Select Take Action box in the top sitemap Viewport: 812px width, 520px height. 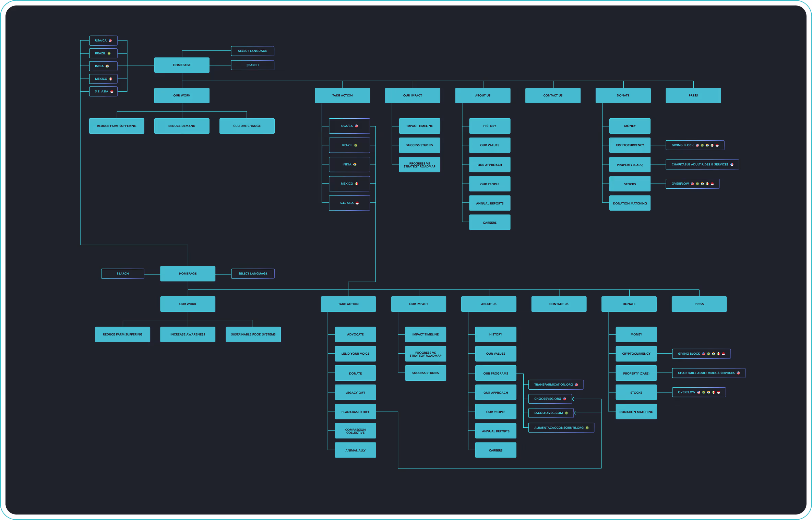342,95
